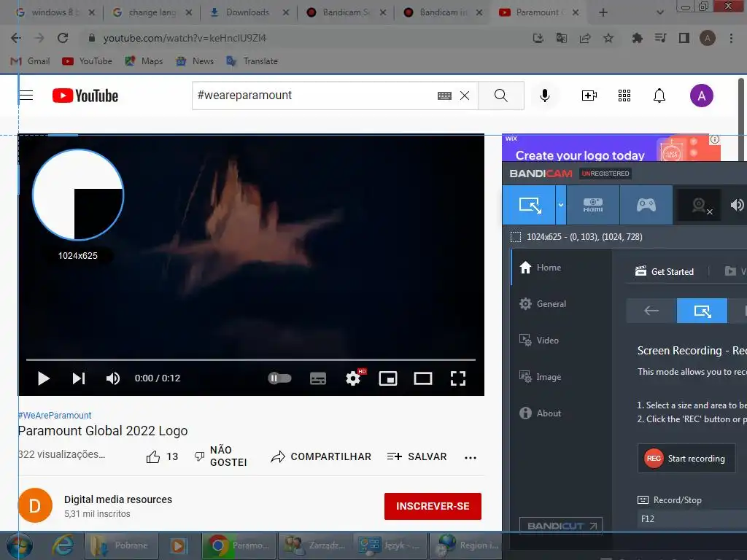The width and height of the screenshot is (747, 560).
Task: Open Internet Explorer from the taskbar
Action: tap(63, 545)
